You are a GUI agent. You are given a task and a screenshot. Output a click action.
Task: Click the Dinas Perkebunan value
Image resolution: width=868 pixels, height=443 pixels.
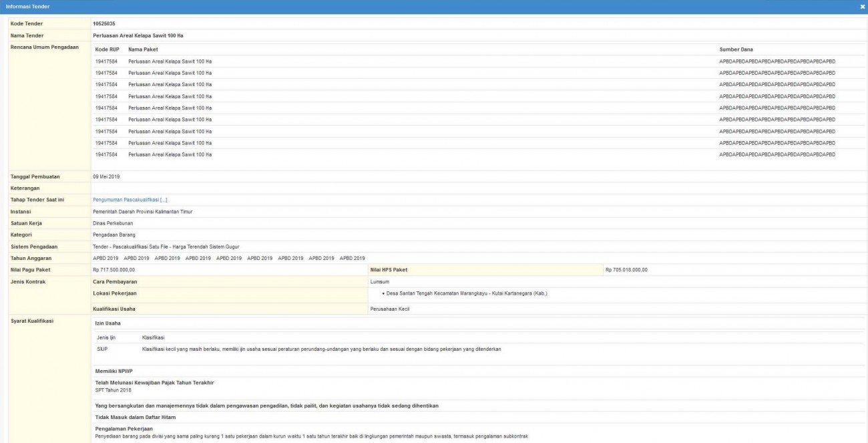(x=112, y=223)
